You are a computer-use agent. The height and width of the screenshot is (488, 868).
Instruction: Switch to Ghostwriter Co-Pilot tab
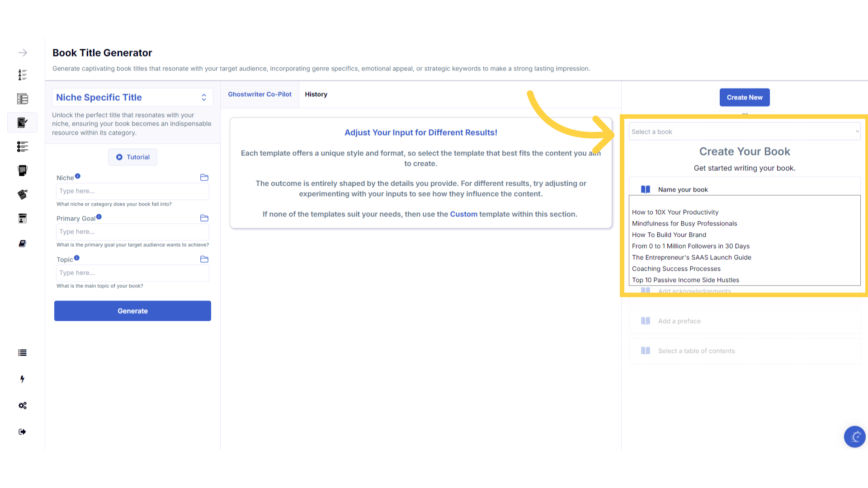pos(259,94)
